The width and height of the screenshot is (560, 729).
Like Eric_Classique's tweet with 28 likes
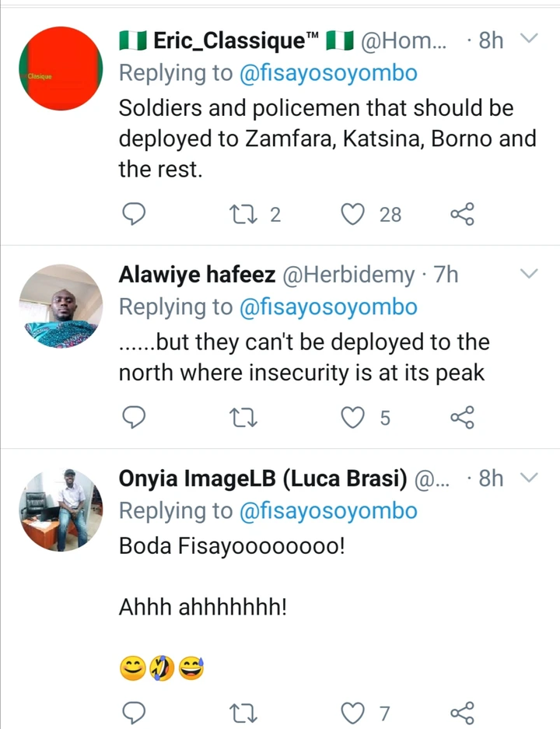point(355,214)
